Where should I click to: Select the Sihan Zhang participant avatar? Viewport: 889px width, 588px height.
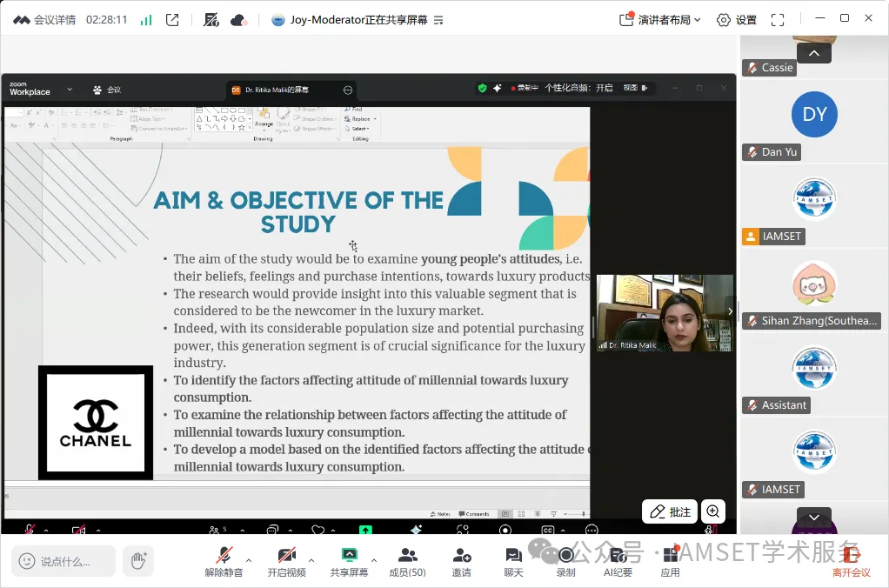[x=814, y=284]
